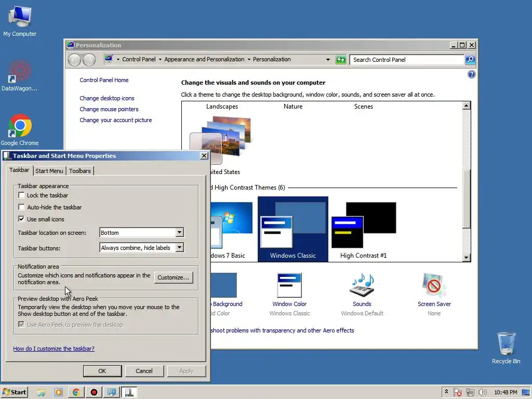532x399 pixels.
Task: Click the Back navigation arrow in Personalization
Action: 74,60
